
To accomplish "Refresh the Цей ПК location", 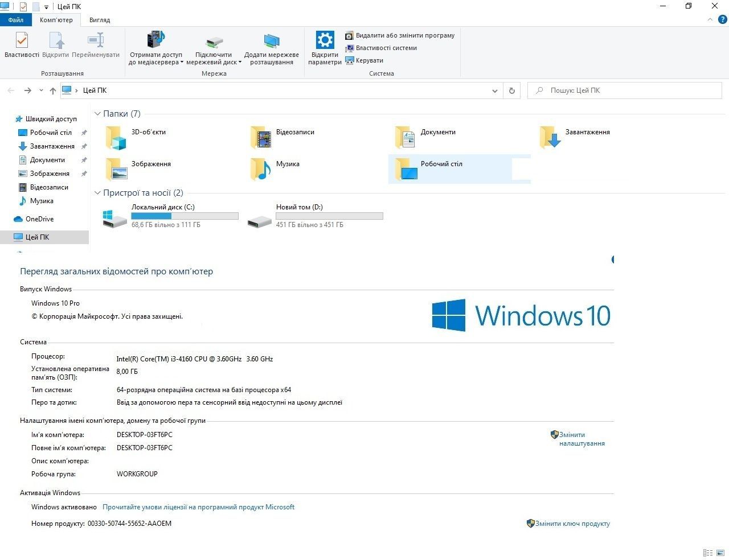I will 512,90.
